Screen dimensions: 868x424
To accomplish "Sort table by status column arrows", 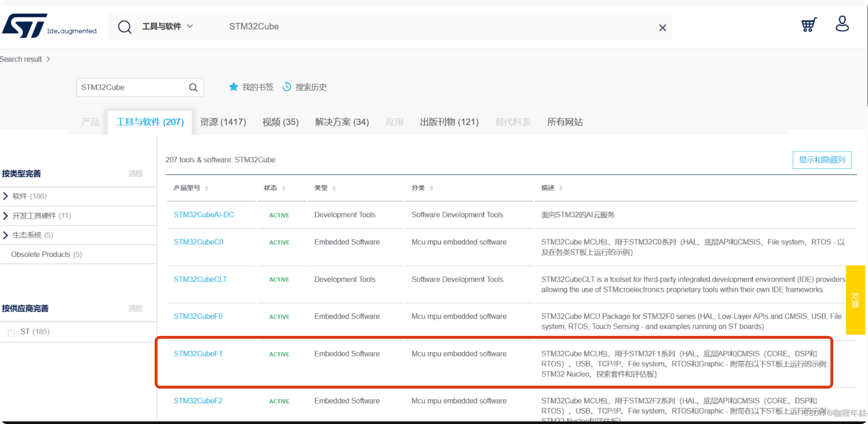I will [284, 188].
